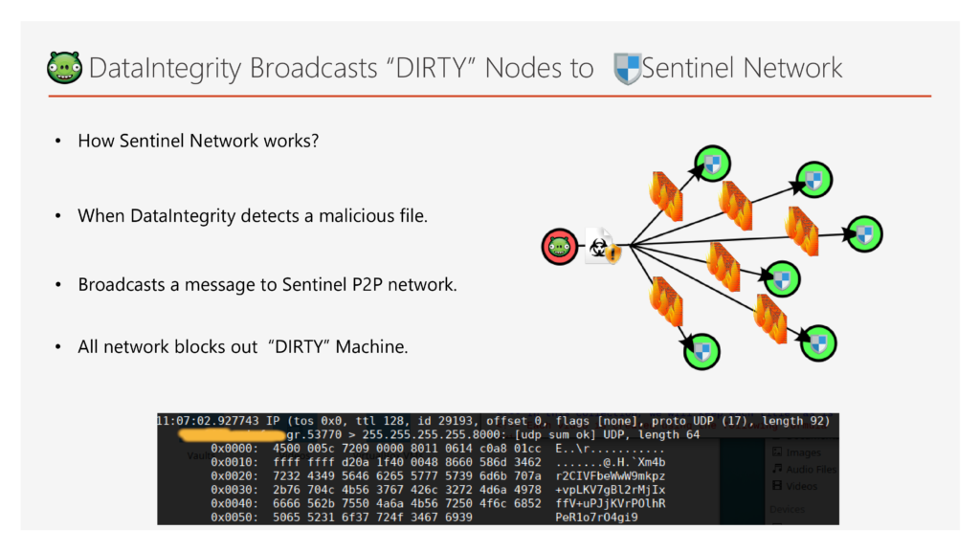
Task: Open Images in the file manager sidebar
Action: 803,452
